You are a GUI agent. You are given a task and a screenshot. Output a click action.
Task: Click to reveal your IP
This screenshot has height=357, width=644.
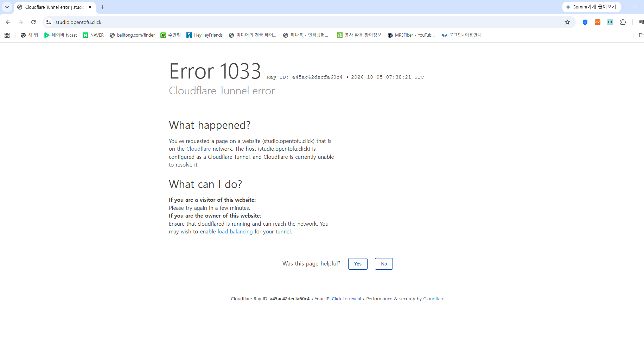[346, 299]
